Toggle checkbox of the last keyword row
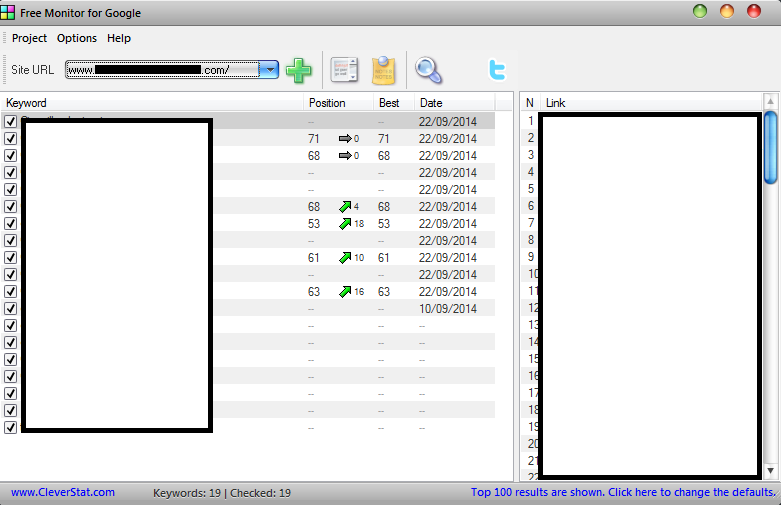The height and width of the screenshot is (506, 781). [x=10, y=427]
